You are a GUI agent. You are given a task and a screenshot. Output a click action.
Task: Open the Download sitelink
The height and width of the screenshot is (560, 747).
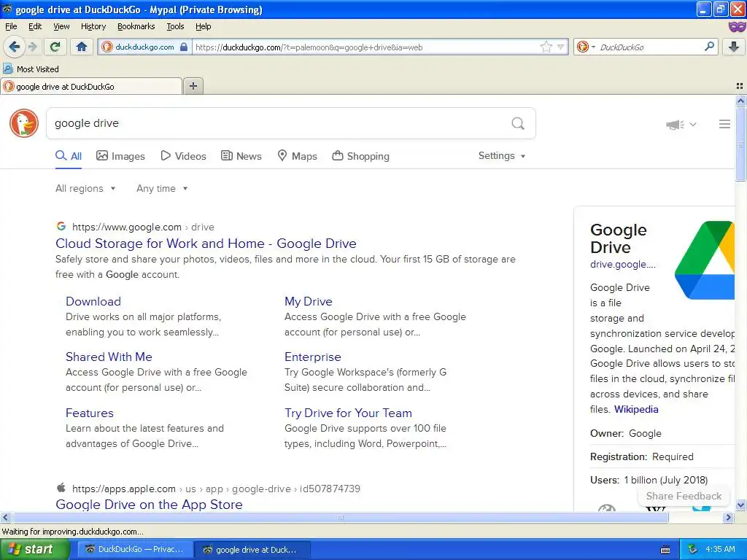point(93,301)
